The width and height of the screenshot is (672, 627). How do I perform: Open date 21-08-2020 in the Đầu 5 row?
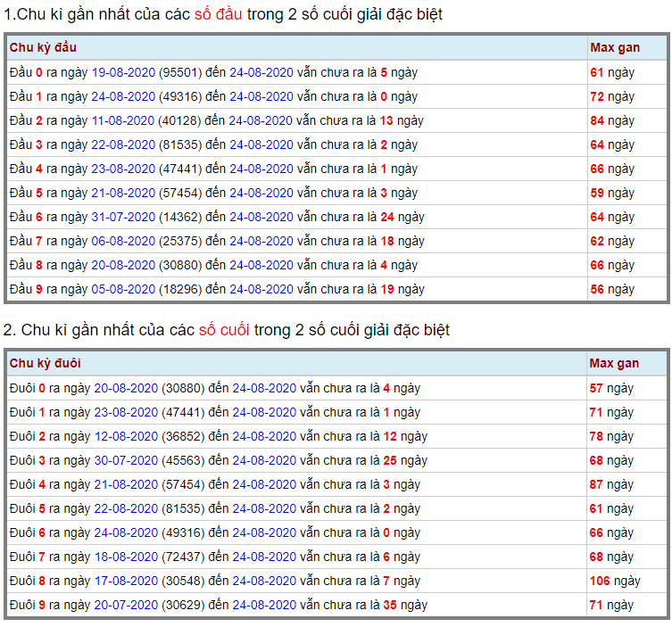123,193
